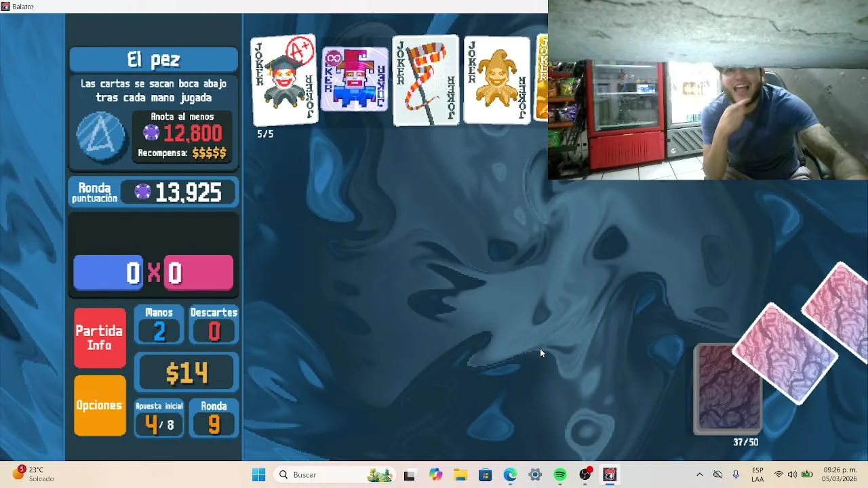Click the 12,800 target score
This screenshot has width=868, height=488.
coord(193,133)
